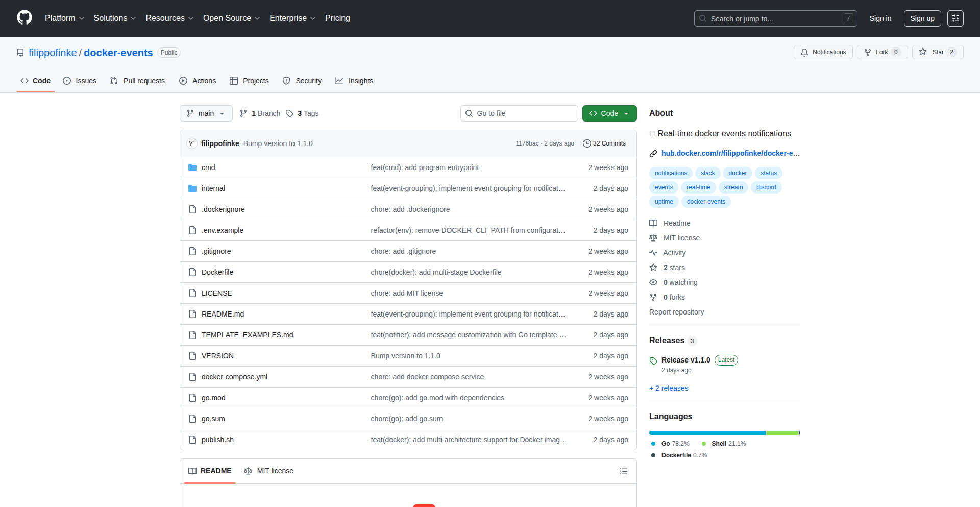Fork the docker-events repository

point(881,52)
